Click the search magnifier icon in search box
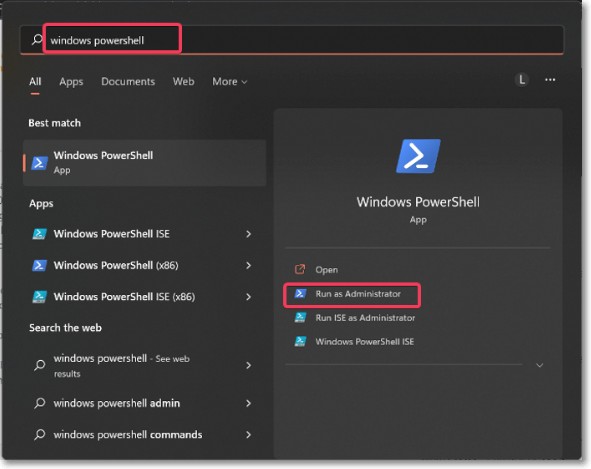 tap(37, 39)
